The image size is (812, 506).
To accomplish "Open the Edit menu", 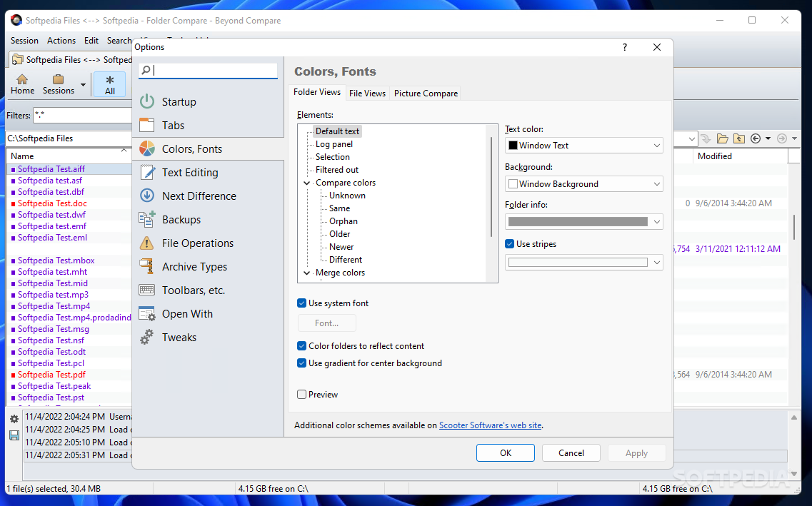I will [91, 41].
